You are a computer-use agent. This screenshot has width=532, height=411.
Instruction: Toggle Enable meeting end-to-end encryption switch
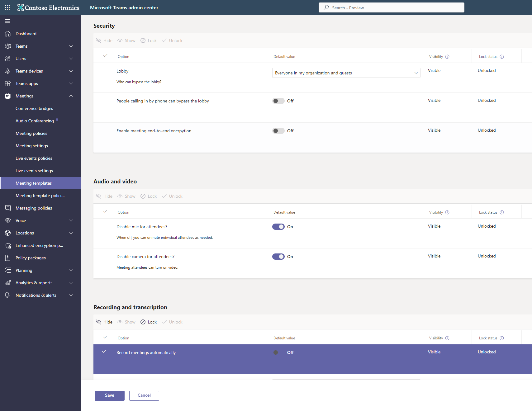click(x=278, y=131)
